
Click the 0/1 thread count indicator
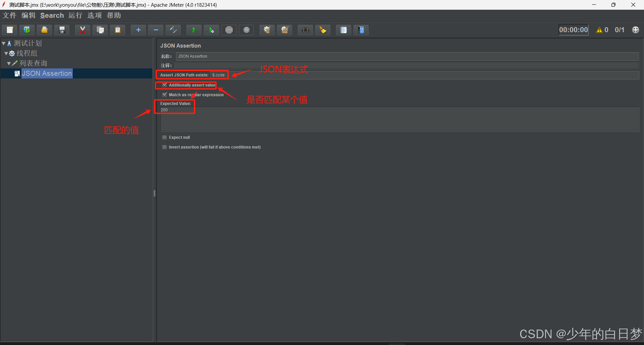click(620, 30)
